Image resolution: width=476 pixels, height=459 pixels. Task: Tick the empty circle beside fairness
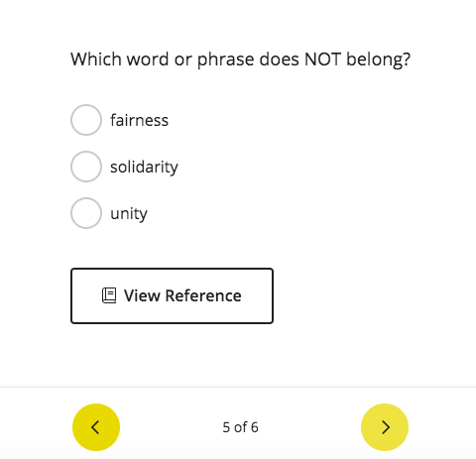[x=86, y=120]
